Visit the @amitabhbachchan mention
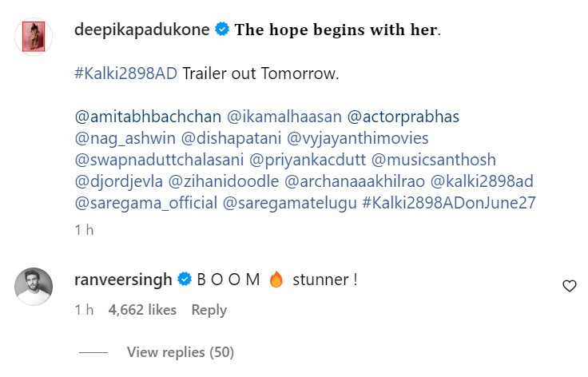Screen dimensions: 588x377 147,117
